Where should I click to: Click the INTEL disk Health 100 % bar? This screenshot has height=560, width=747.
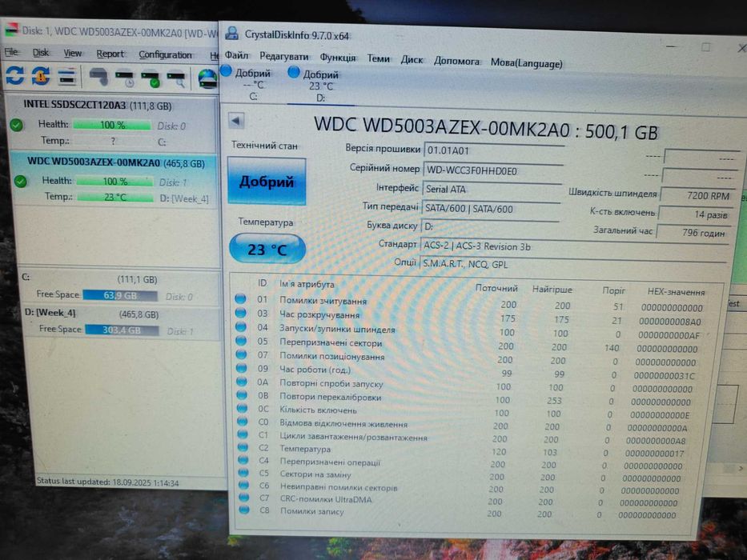[x=112, y=126]
